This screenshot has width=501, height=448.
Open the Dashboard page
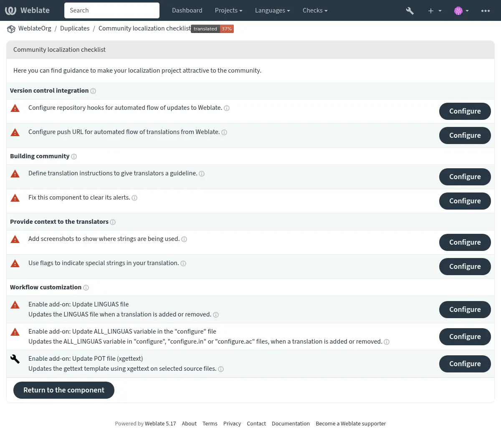(x=187, y=10)
